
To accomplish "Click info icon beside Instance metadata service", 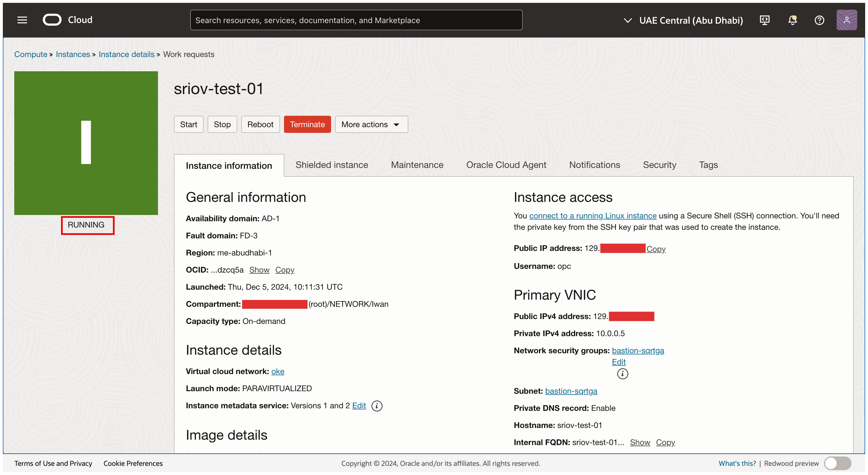I will [377, 406].
